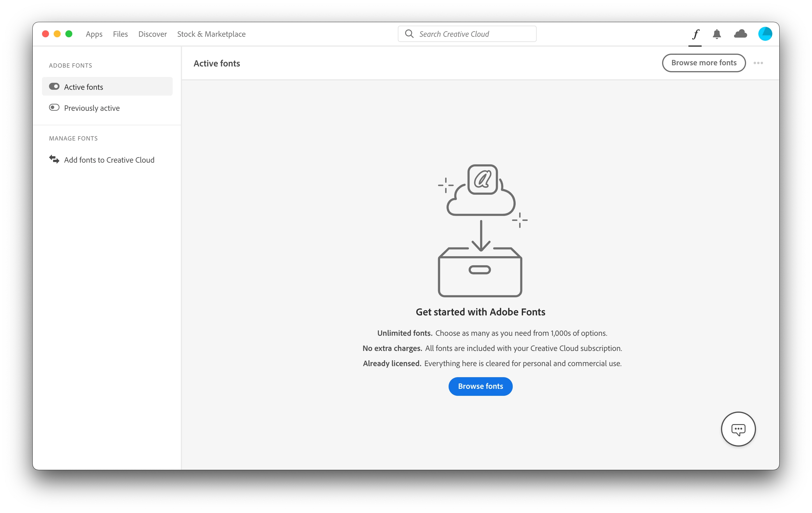
Task: Open the Discover tab
Action: pyautogui.click(x=153, y=34)
